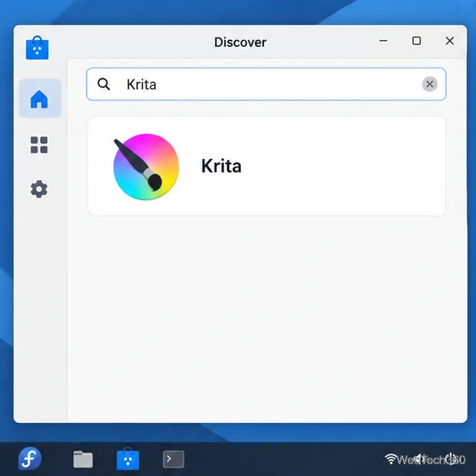Open Discover settings via gear icon
This screenshot has height=476, width=476.
pos(39,189)
